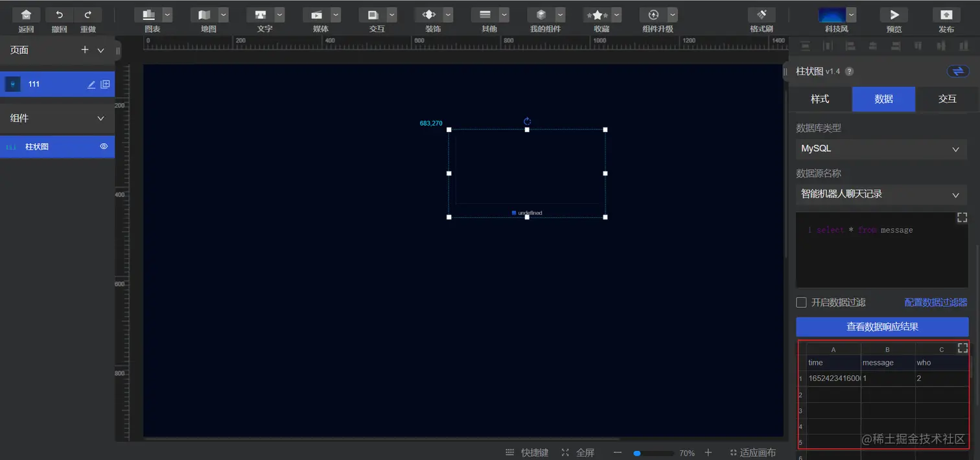Screen dimensions: 980x460
Task: Add a new page with plus icon
Action: click(84, 50)
